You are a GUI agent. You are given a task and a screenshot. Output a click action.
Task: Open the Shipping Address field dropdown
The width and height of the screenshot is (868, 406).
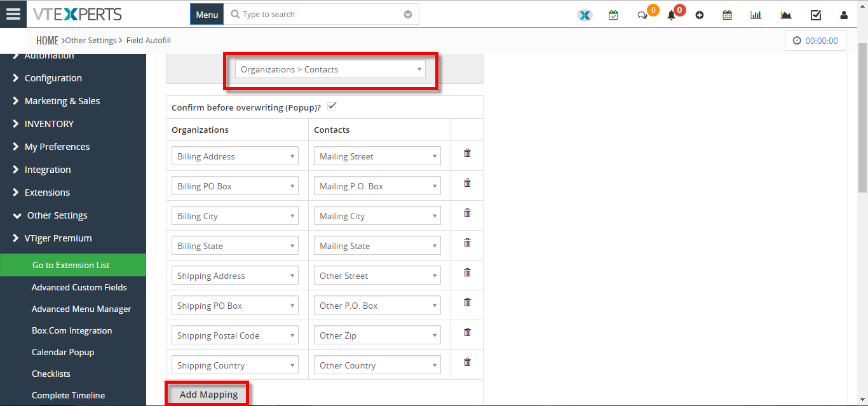(235, 276)
